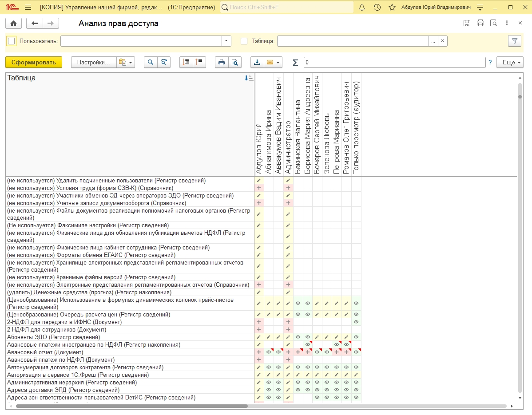
Task: Select row Форматы обмена ЕГАИС
Action: tap(130, 255)
